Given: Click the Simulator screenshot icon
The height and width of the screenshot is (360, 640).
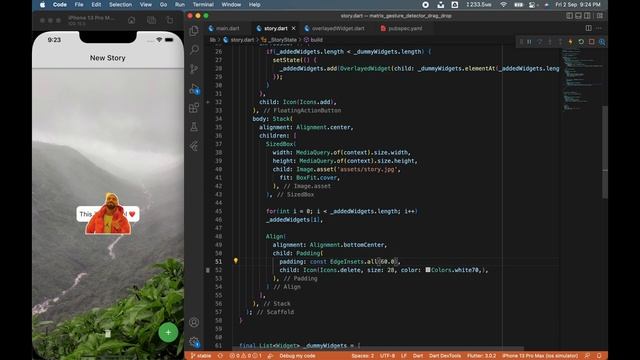Looking at the screenshot, I should (151, 20).
